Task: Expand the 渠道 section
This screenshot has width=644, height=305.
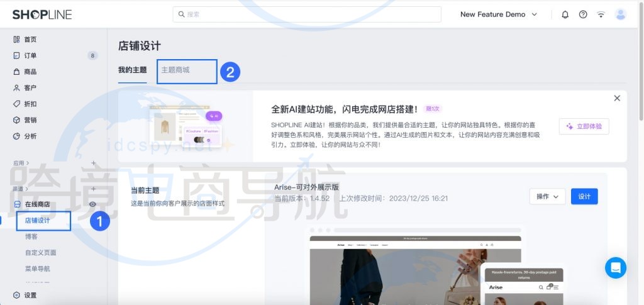Action: 21,189
